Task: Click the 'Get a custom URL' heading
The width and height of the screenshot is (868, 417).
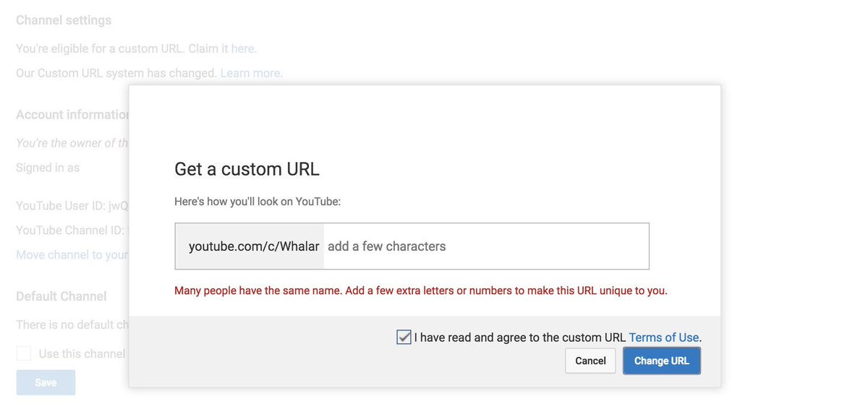Action: point(247,169)
